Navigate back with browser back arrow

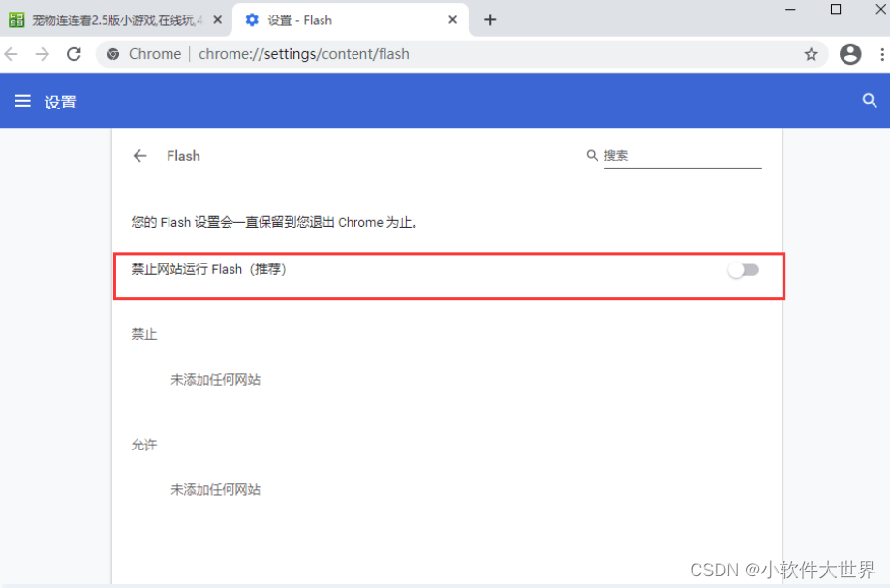(12, 54)
